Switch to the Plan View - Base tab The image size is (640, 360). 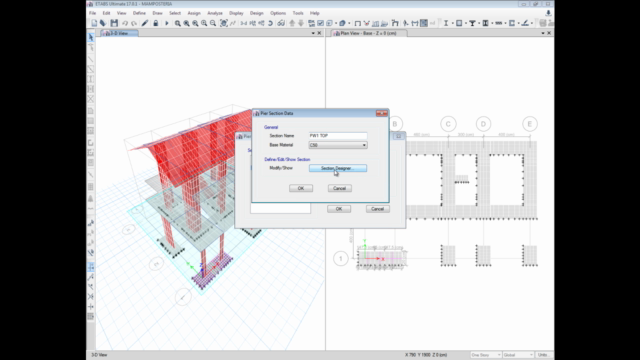369,33
